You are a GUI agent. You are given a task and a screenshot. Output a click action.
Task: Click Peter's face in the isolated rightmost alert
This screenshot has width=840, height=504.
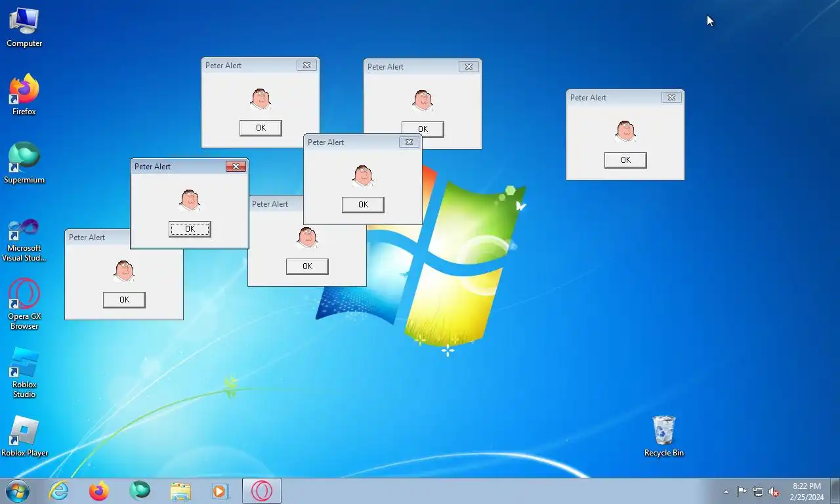[x=625, y=131]
